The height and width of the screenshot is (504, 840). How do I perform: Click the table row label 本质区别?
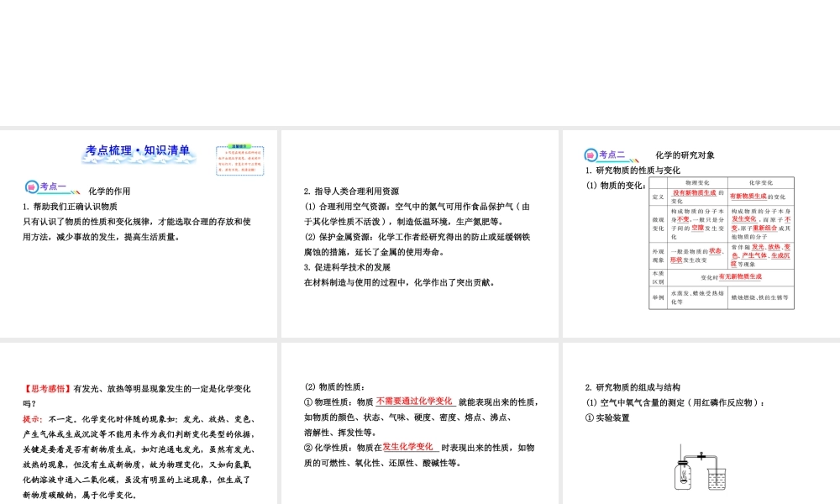coord(658,277)
